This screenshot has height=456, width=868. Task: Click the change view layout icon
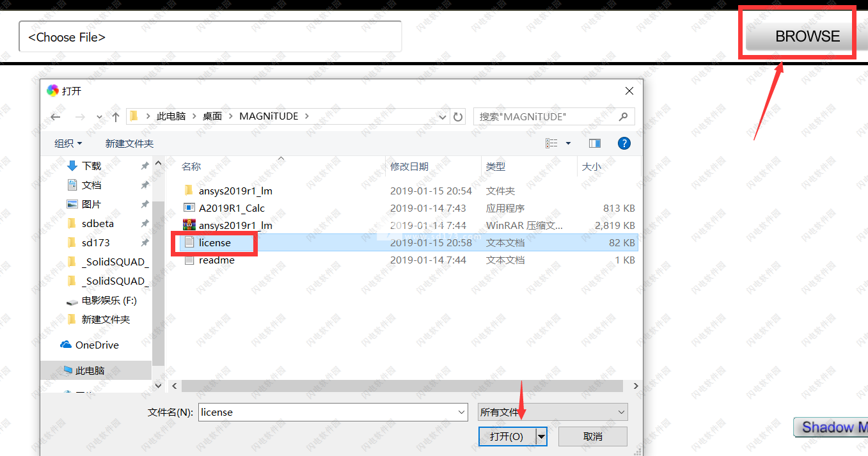pos(551,143)
